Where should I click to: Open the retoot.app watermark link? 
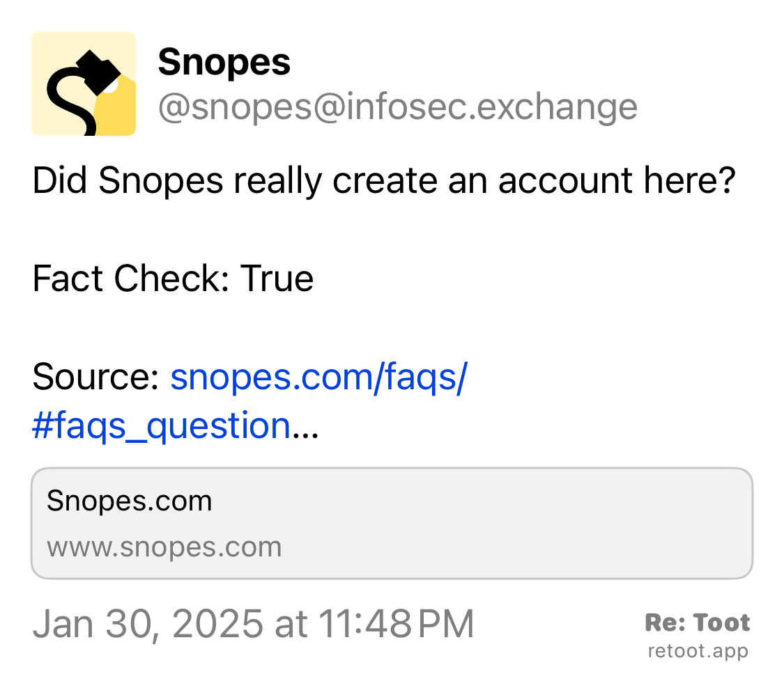pyautogui.click(x=698, y=651)
